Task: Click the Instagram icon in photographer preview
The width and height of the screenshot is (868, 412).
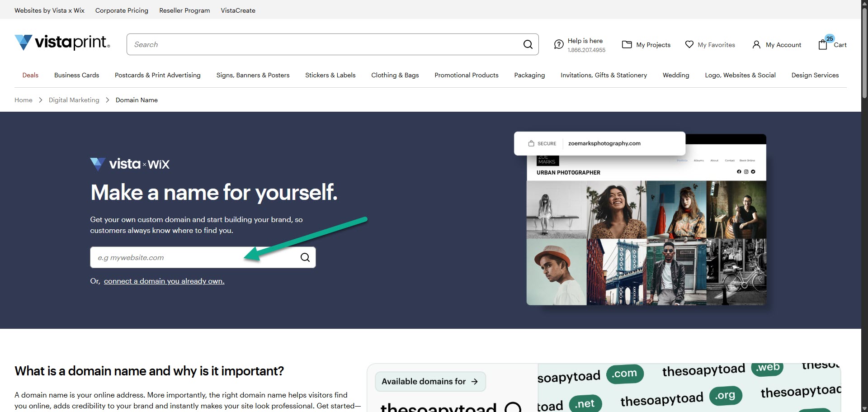Action: tap(746, 172)
